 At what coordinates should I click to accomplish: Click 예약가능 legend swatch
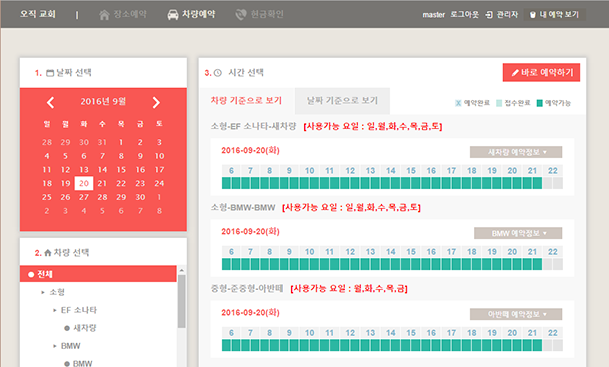pyautogui.click(x=539, y=103)
